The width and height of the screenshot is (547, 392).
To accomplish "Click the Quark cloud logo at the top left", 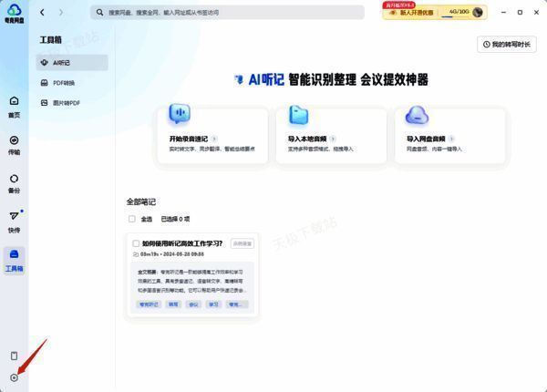I will point(14,9).
